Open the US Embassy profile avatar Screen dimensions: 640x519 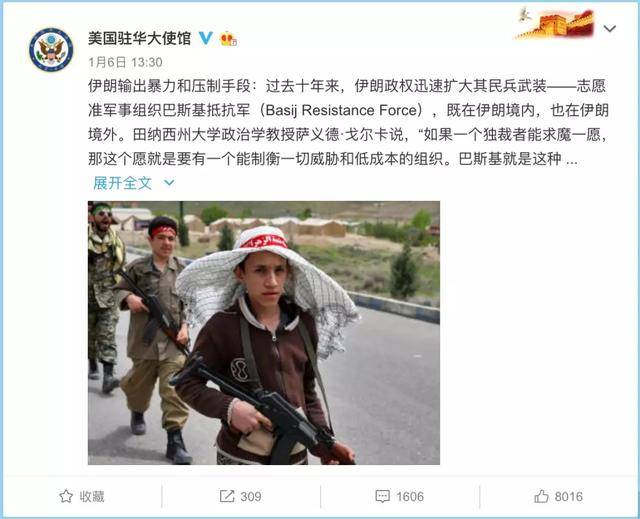[x=51, y=50]
